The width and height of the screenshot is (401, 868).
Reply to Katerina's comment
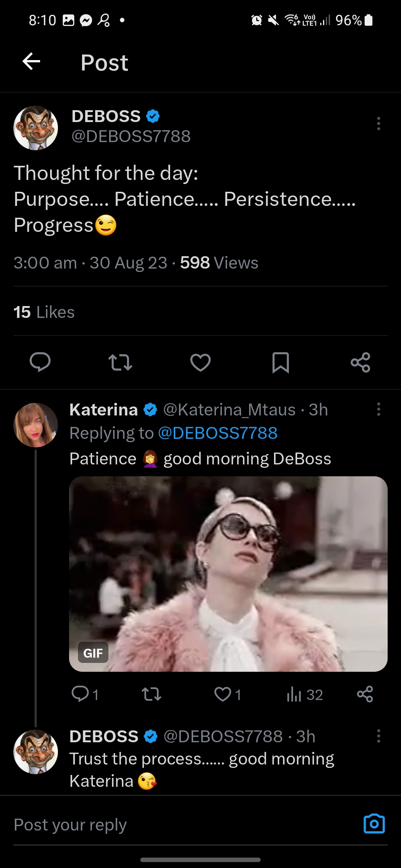click(81, 694)
